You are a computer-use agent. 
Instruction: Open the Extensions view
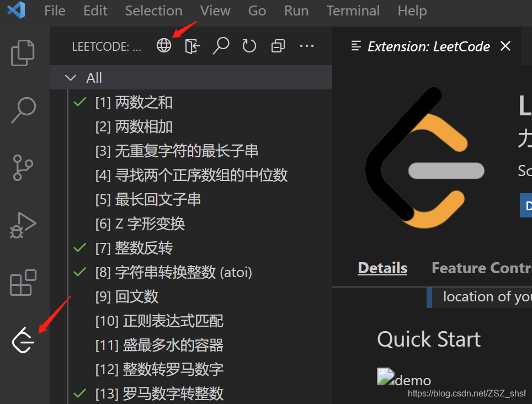(x=23, y=283)
